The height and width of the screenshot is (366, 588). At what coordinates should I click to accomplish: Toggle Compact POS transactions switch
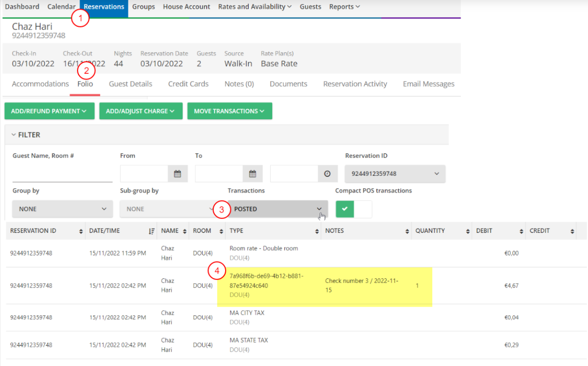click(354, 209)
